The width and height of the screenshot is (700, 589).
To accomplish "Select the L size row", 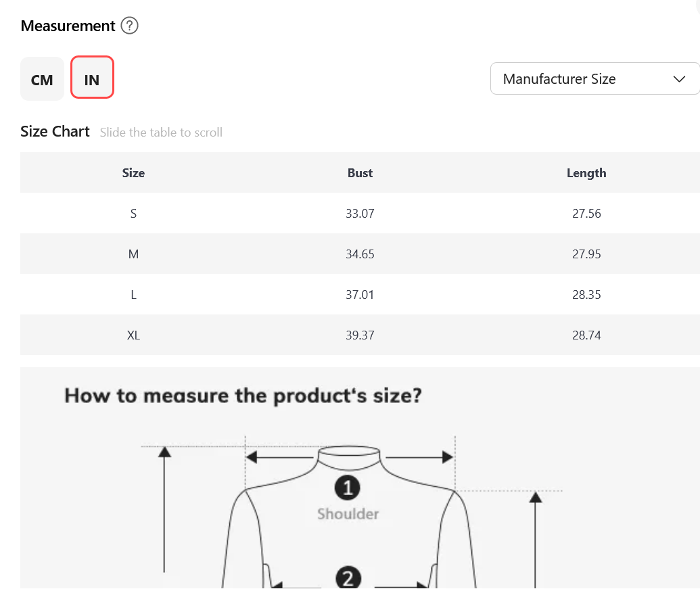I will point(360,295).
